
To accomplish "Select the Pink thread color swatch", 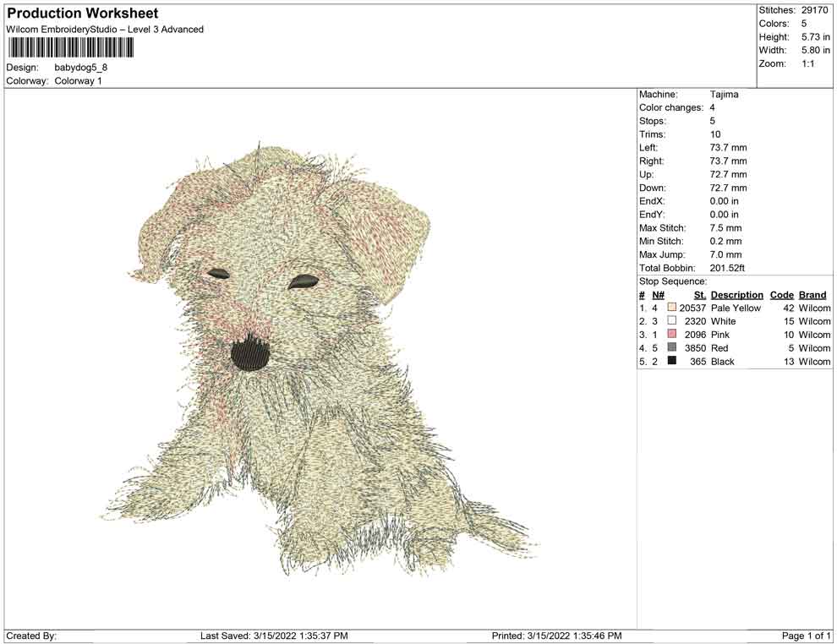I will coord(671,334).
